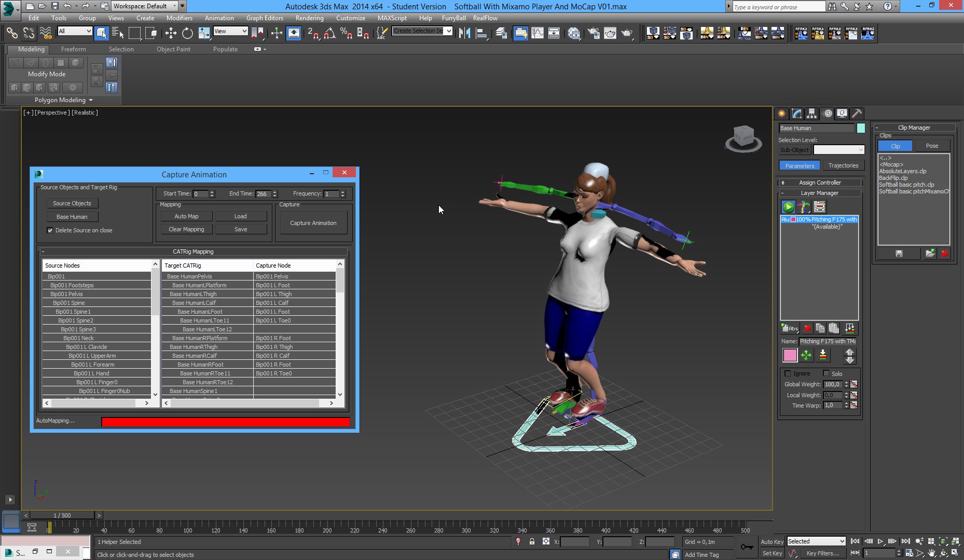Save clip in Clip Manager
This screenshot has height=560, width=964.
tap(899, 253)
